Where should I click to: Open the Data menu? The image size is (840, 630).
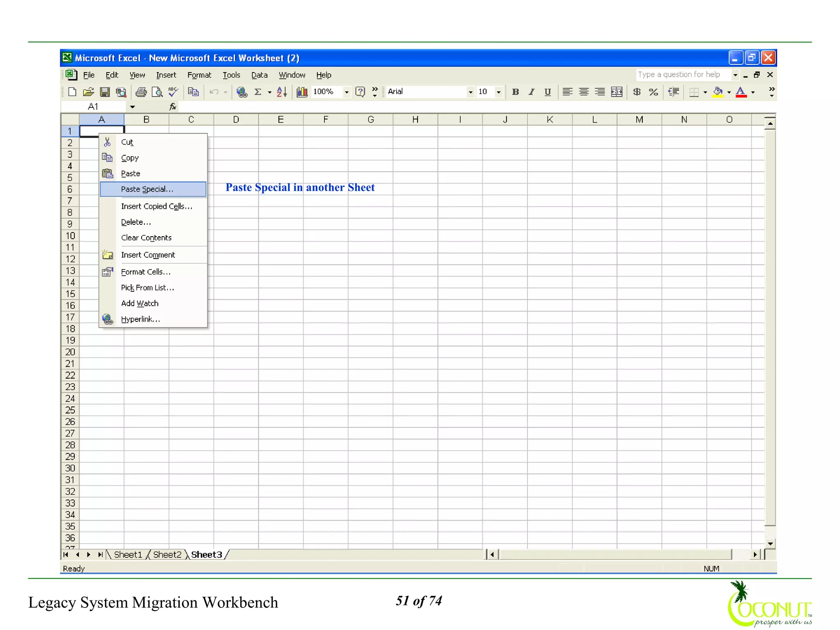259,75
